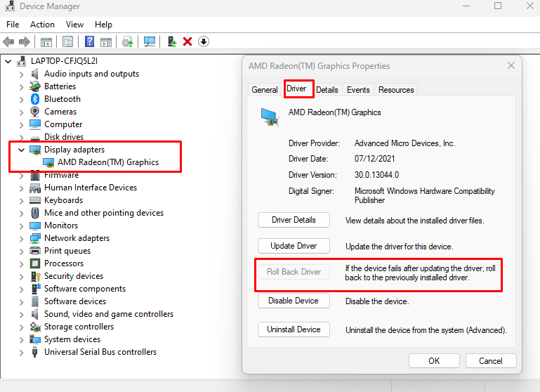Click the black down-arrow toolbar icon
Image resolution: width=540 pixels, height=392 pixels.
pos(204,42)
